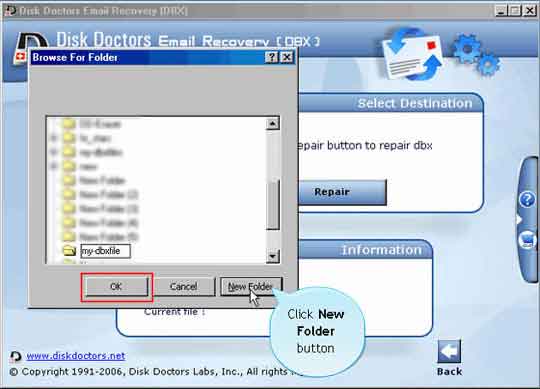The height and width of the screenshot is (389, 540).
Task: Click the app icon in main title bar
Action: (x=10, y=10)
